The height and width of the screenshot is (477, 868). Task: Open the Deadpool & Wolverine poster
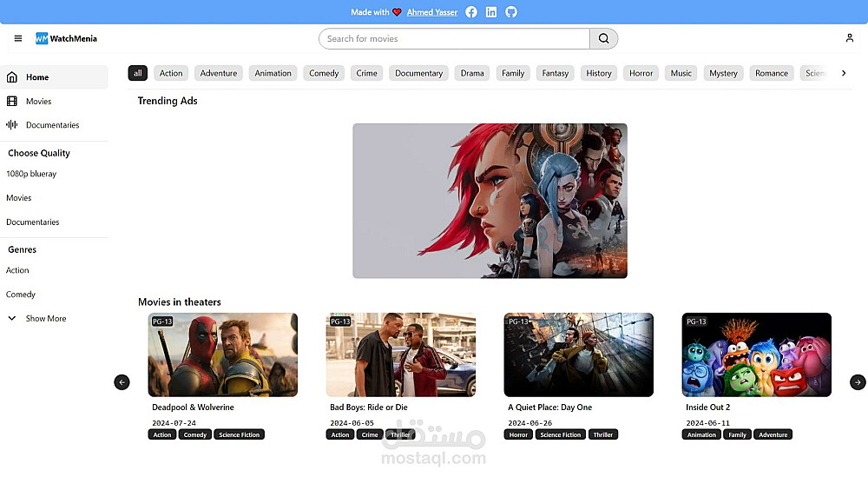click(x=223, y=354)
